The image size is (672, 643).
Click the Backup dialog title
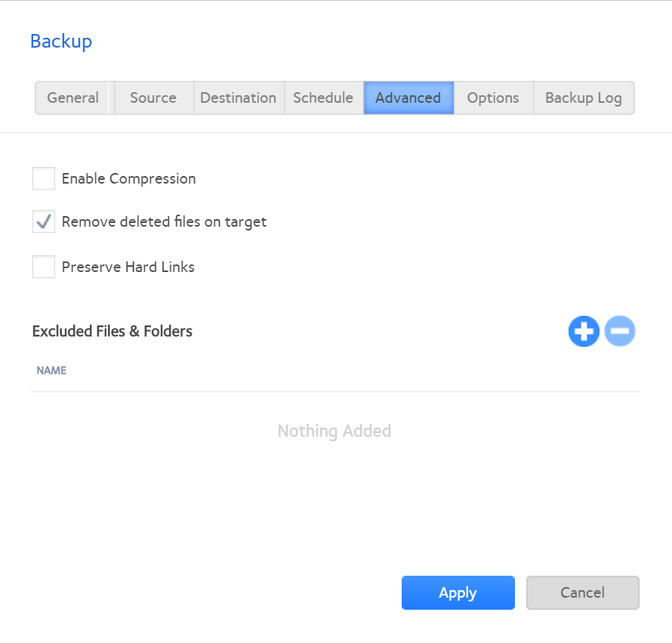click(x=61, y=42)
